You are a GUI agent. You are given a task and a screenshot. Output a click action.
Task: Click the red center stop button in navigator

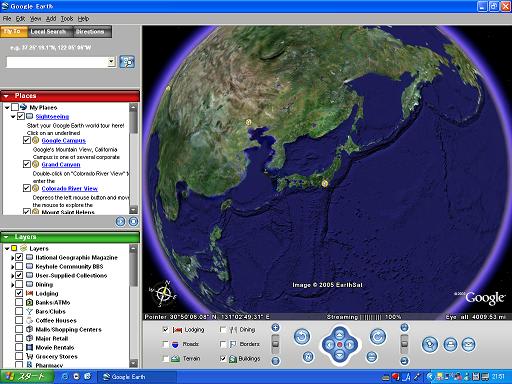(x=340, y=345)
